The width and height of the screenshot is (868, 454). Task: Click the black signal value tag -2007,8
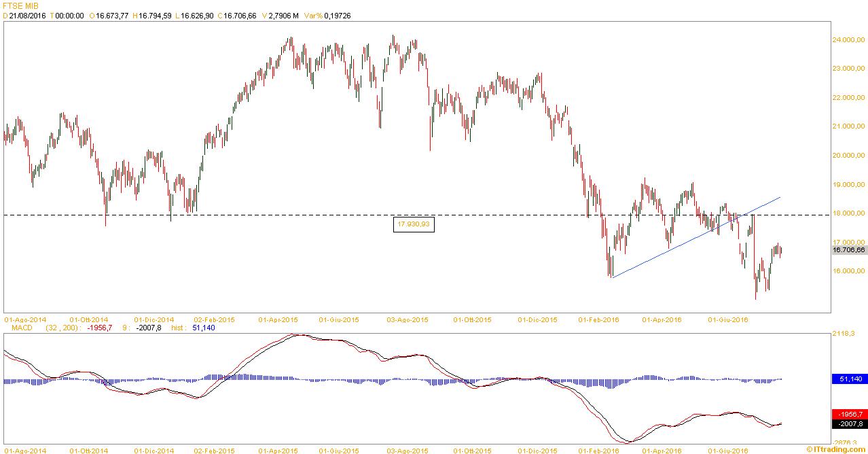tap(848, 423)
